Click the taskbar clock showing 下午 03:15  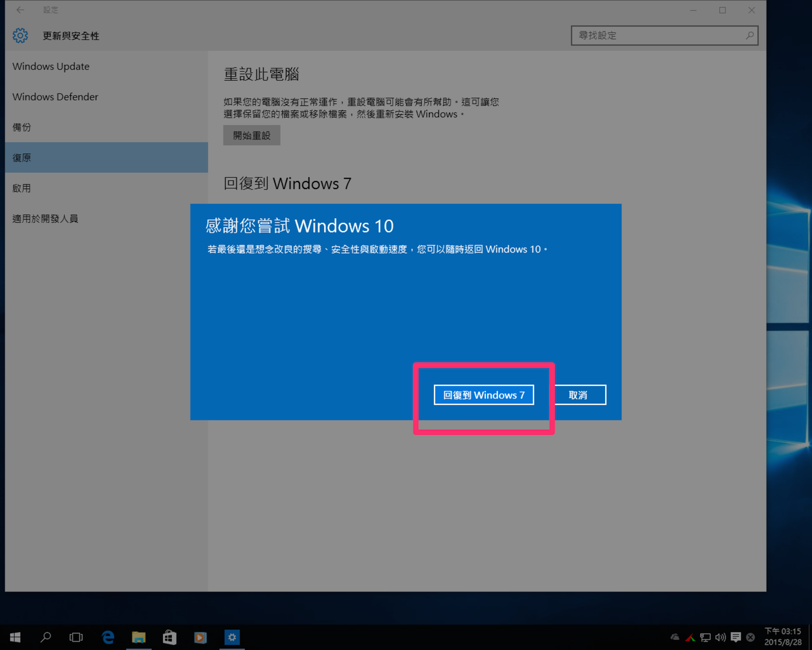783,637
